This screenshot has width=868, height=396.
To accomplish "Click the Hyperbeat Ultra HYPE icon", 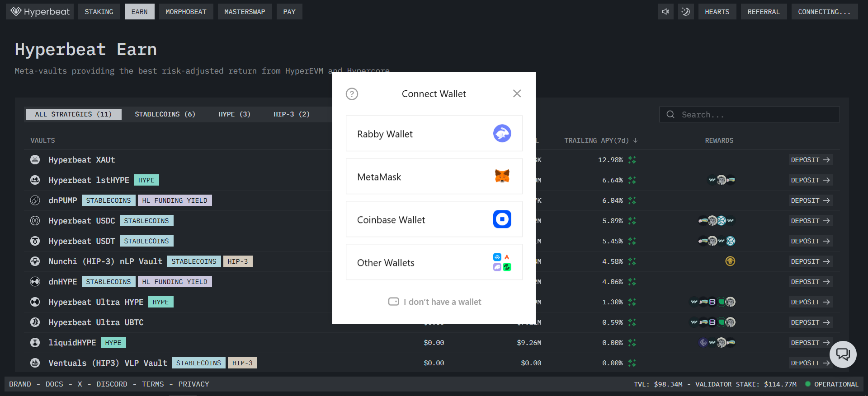I will coord(35,302).
